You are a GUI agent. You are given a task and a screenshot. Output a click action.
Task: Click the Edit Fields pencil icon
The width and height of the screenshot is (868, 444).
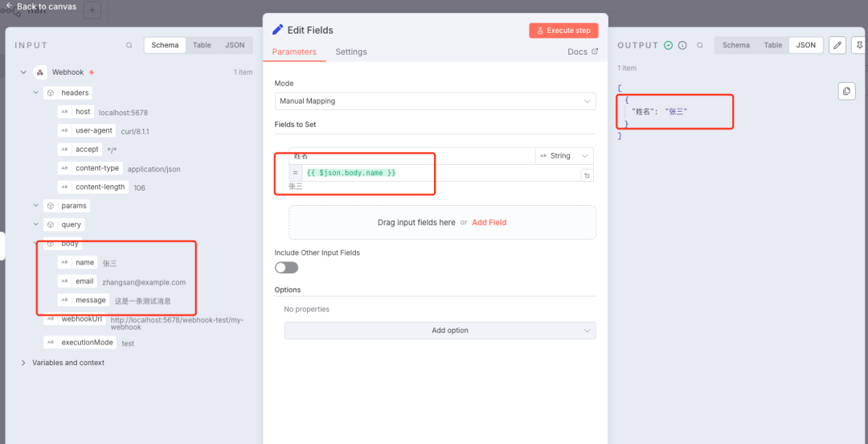tap(278, 30)
